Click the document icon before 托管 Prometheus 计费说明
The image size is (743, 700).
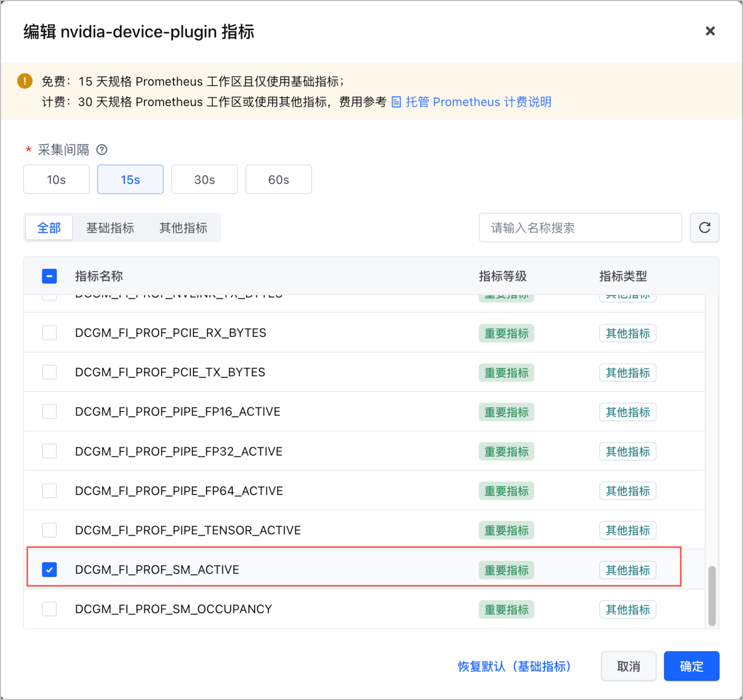396,102
